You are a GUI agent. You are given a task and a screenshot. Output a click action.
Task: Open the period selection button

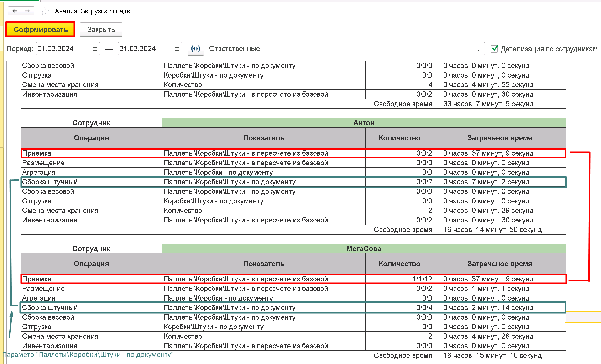pos(195,48)
